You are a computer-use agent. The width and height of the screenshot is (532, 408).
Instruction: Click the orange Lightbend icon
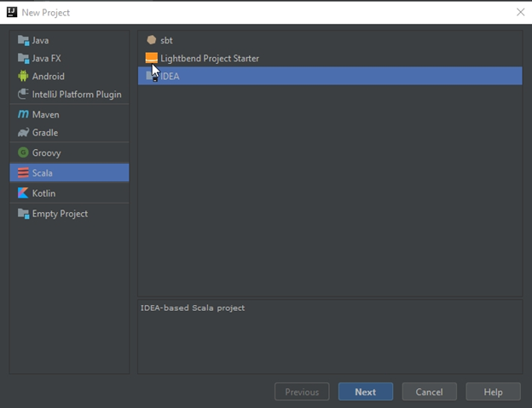click(151, 58)
